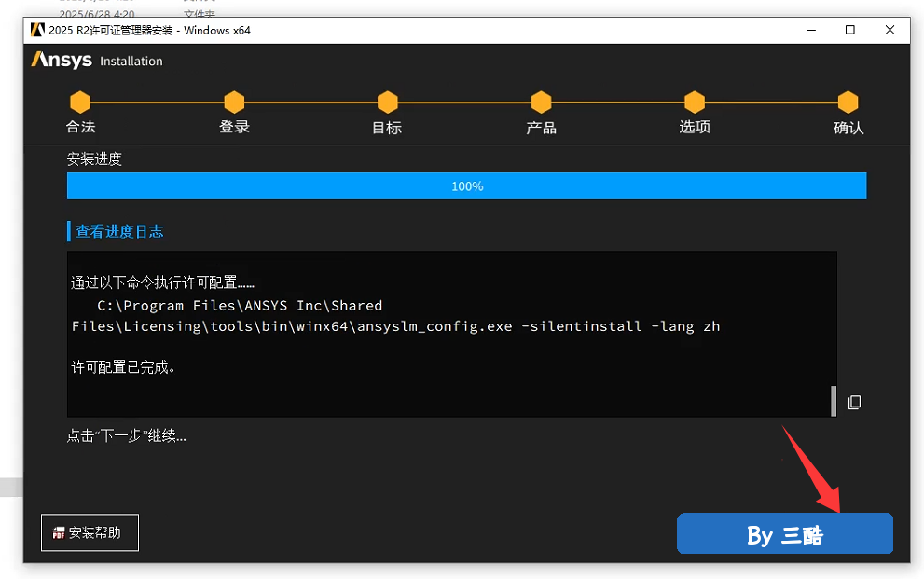The image size is (924, 579).
Task: Open the 安装帮助 help button
Action: pyautogui.click(x=90, y=532)
